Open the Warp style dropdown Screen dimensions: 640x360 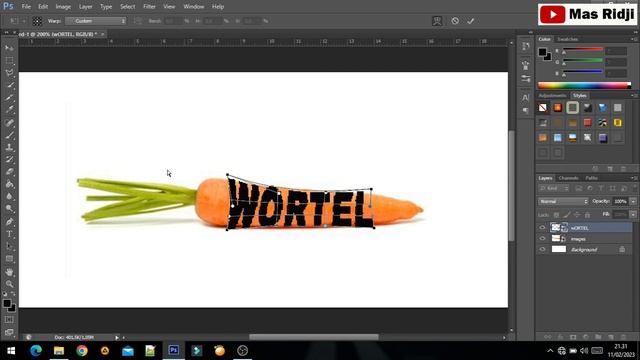pyautogui.click(x=96, y=21)
